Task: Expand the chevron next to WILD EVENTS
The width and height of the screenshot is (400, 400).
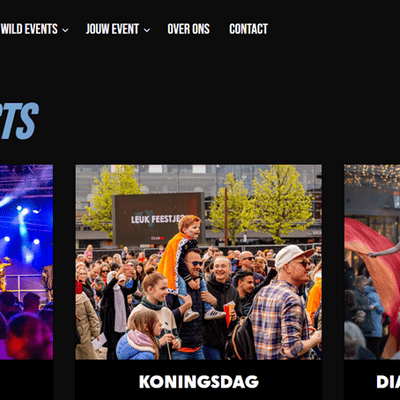Action: tap(65, 30)
